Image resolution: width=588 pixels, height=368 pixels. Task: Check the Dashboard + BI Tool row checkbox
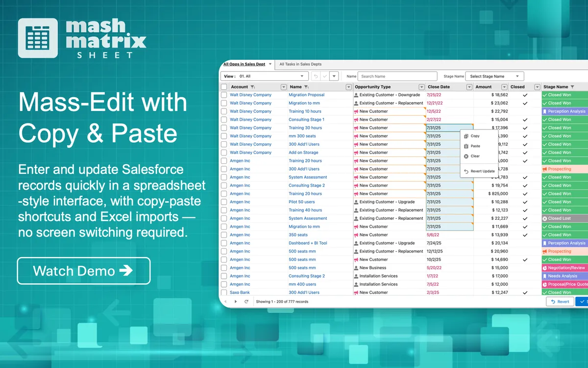[224, 243]
